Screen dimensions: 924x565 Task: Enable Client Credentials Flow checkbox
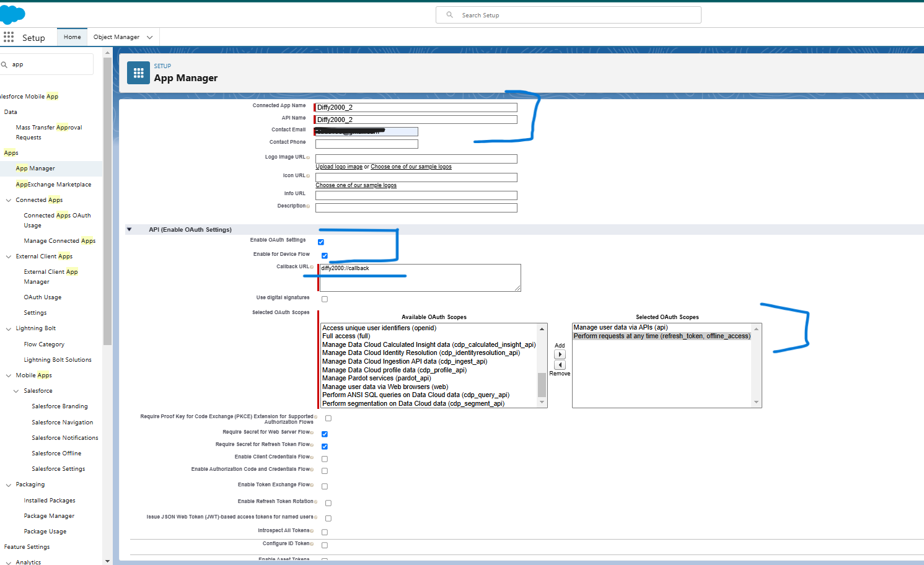(325, 459)
